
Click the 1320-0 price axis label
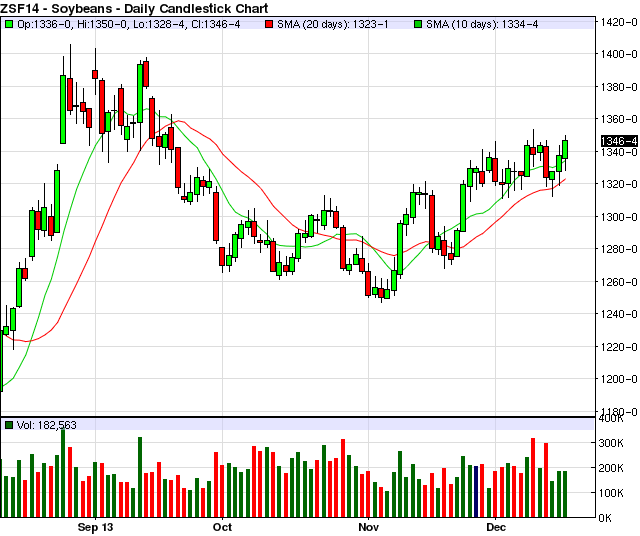[x=619, y=184]
